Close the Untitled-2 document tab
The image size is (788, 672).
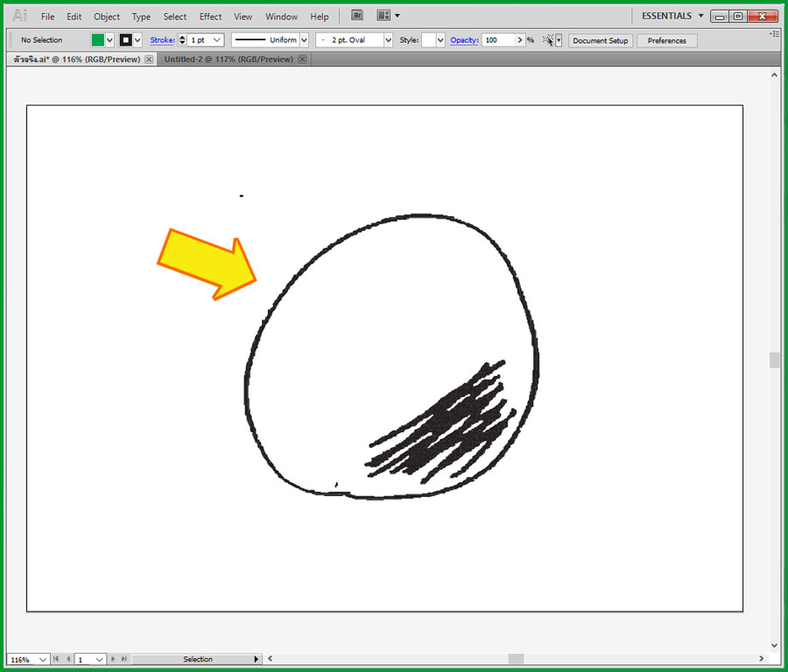point(302,59)
